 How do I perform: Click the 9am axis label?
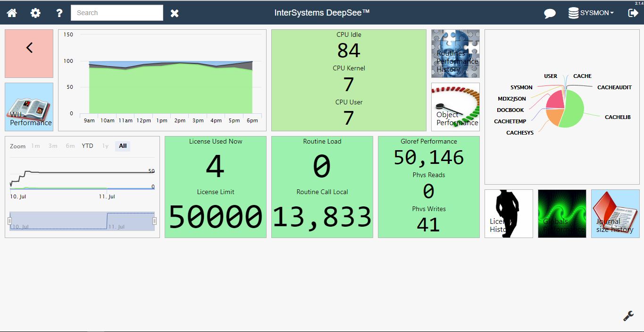(89, 120)
